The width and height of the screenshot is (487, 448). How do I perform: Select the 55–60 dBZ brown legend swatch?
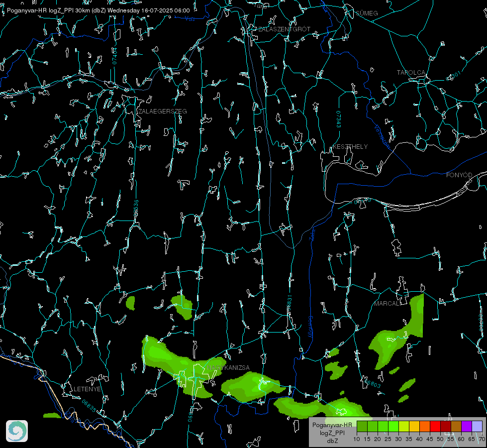point(456,426)
